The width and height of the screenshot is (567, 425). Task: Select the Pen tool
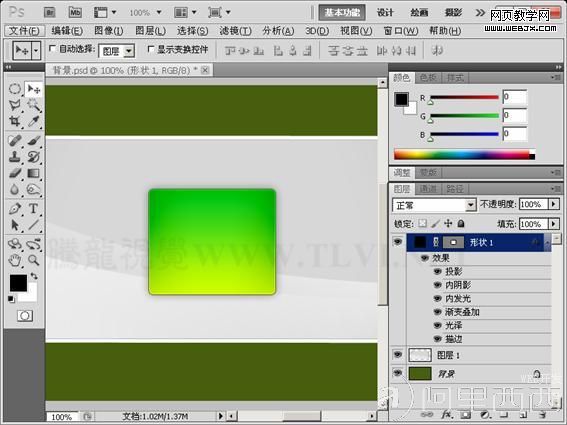point(15,209)
